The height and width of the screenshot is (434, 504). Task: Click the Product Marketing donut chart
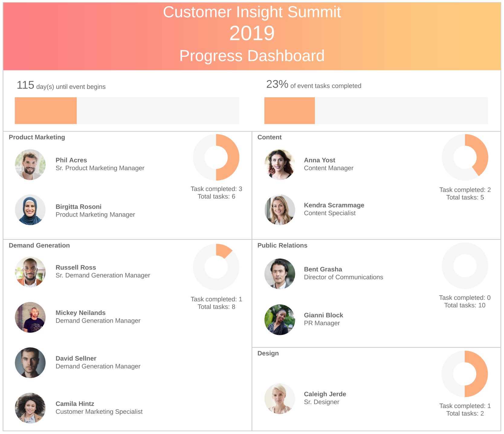(216, 157)
